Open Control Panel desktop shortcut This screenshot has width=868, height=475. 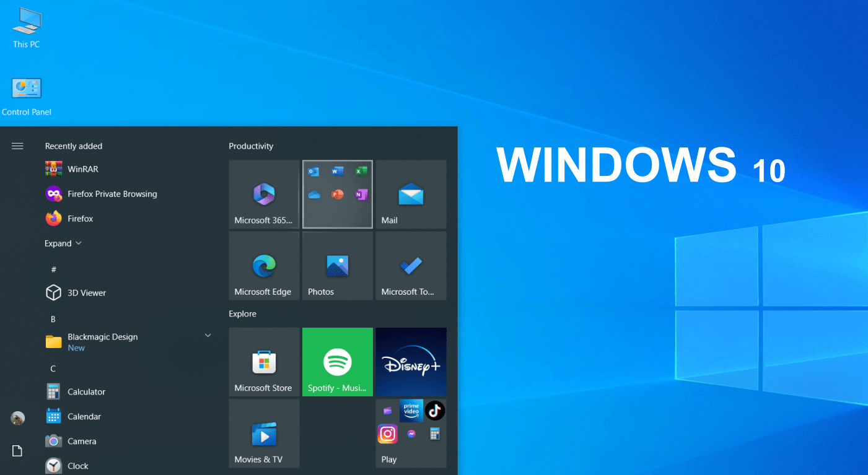pos(27,97)
